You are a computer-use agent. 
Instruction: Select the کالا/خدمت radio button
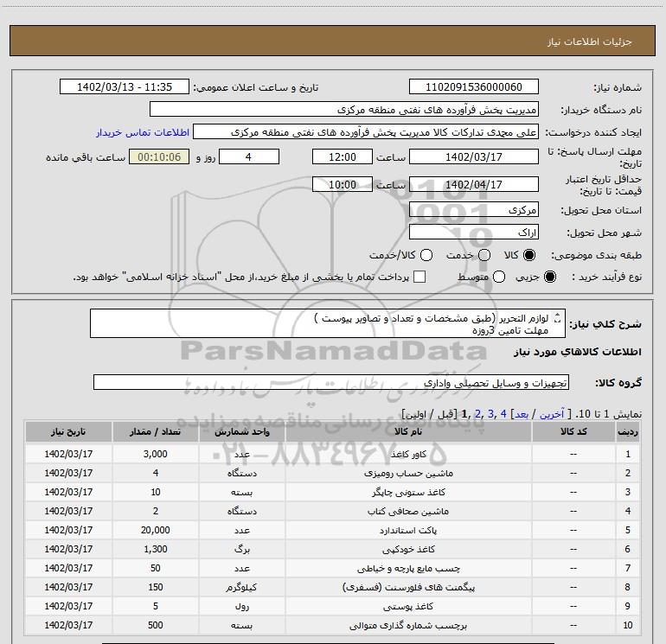point(426,255)
